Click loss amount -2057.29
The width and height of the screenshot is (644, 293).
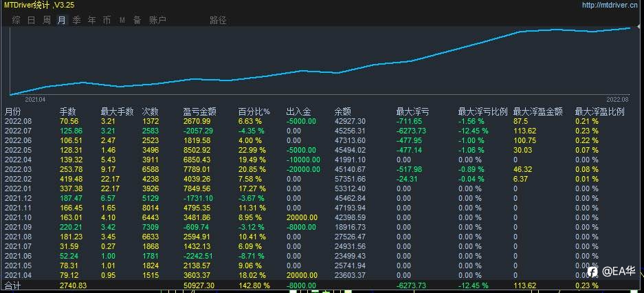199,131
